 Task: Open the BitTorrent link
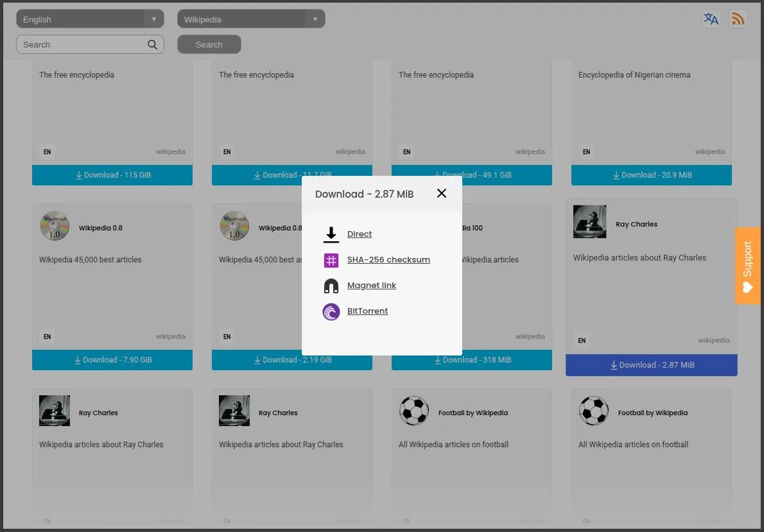tap(367, 311)
